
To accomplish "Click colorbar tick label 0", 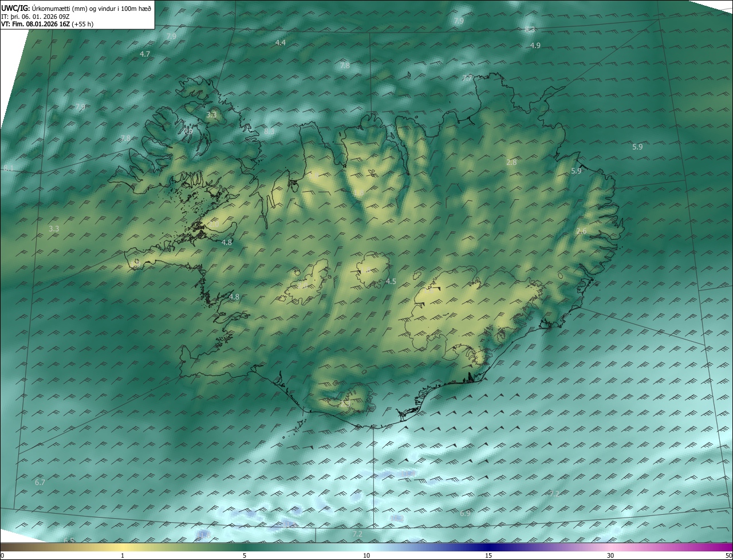I will tap(2, 556).
